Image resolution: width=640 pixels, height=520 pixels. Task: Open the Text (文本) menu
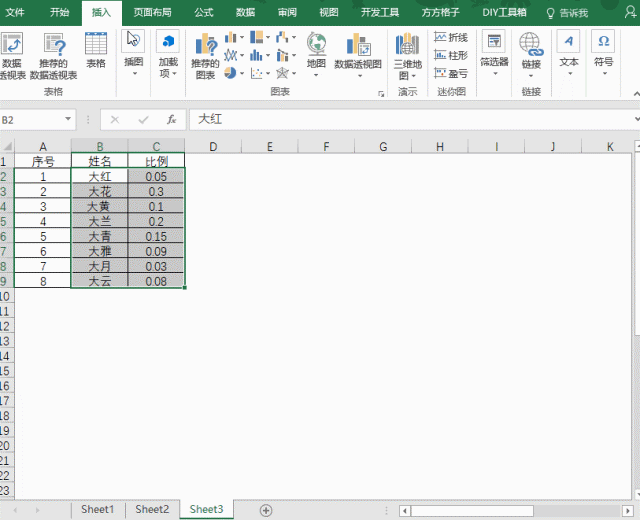click(569, 52)
